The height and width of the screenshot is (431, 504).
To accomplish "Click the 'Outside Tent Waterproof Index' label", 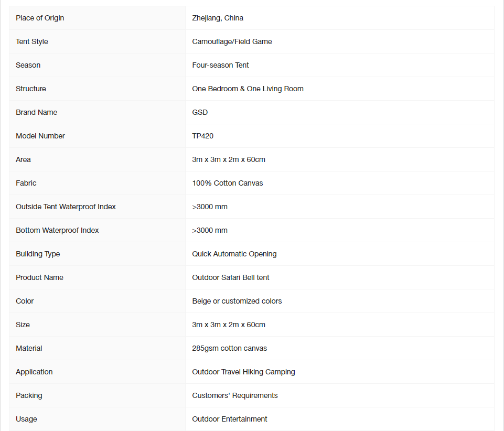I will tap(66, 207).
